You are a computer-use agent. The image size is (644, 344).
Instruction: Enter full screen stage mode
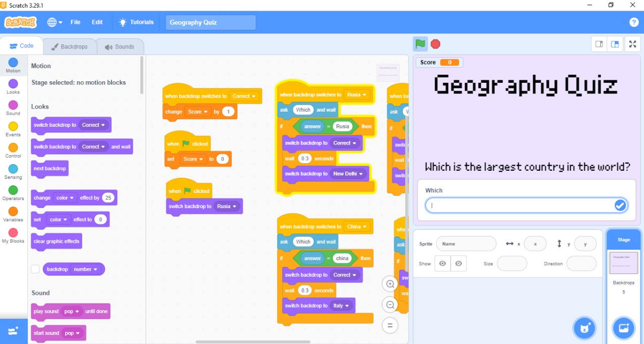pos(632,44)
